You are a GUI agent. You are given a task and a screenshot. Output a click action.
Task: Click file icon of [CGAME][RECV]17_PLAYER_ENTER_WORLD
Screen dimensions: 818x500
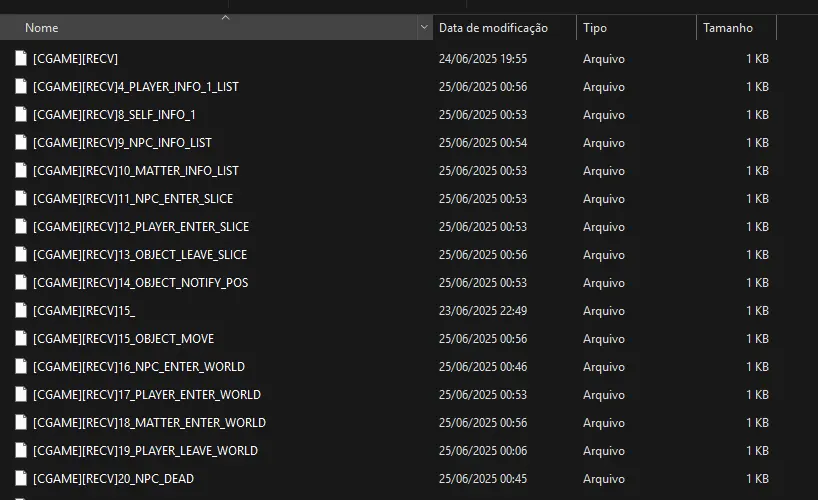pos(21,395)
